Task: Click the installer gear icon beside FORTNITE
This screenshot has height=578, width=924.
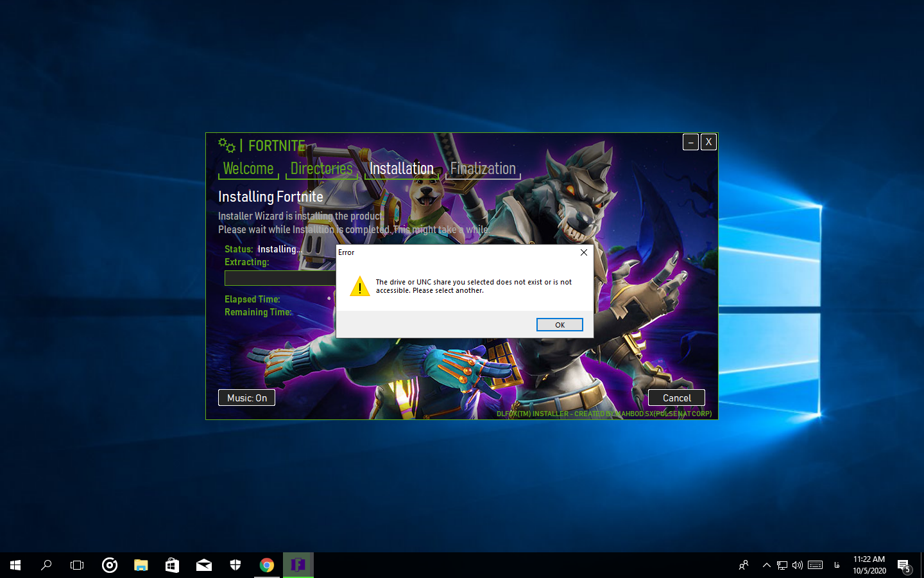Action: [x=227, y=145]
